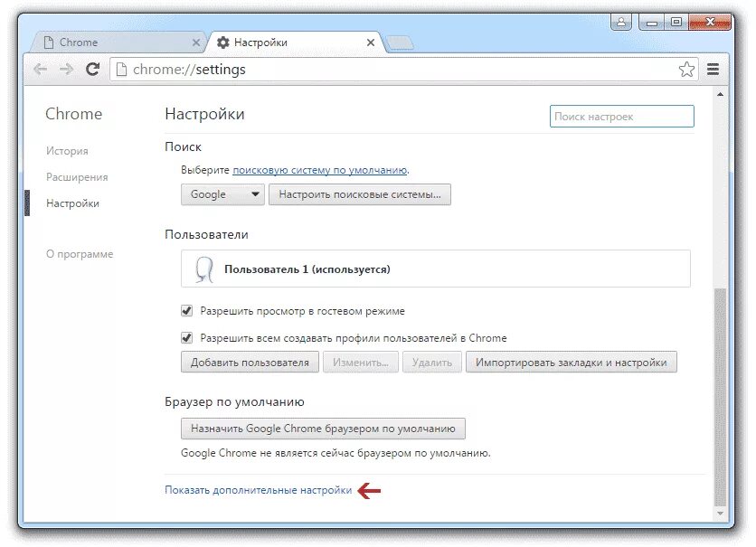Click the scrollbar up arrow
Viewport: 756px width, 547px height.
720,94
